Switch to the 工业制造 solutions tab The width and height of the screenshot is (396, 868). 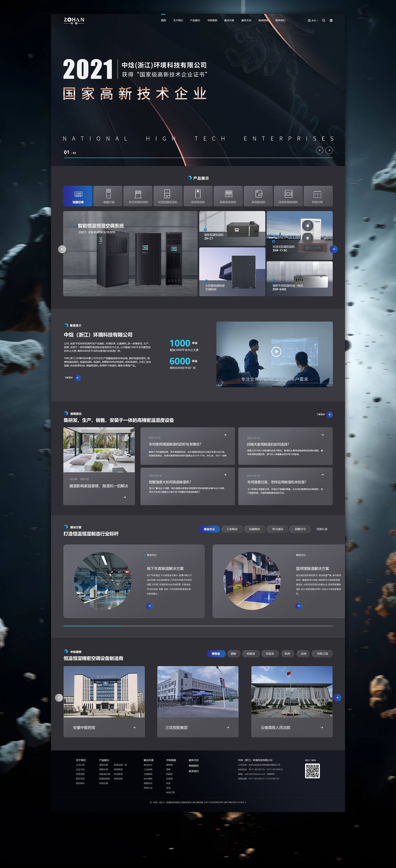coord(232,529)
